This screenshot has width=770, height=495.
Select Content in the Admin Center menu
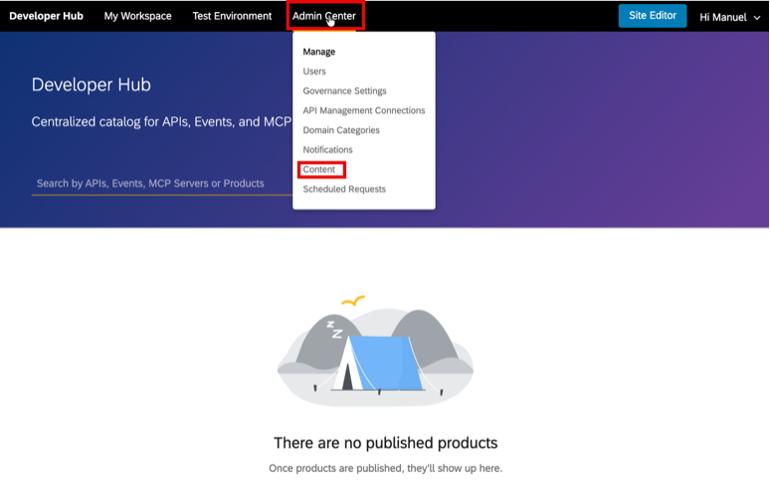pyautogui.click(x=319, y=169)
